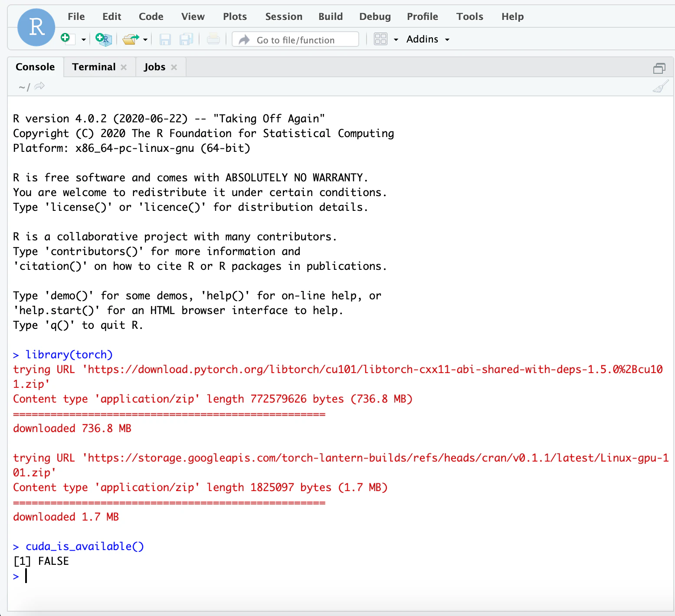Open the Profile menu

pos(423,16)
